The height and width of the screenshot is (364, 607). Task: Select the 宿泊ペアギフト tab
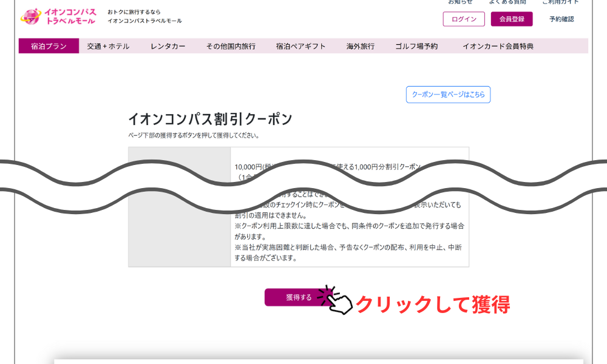(x=301, y=46)
